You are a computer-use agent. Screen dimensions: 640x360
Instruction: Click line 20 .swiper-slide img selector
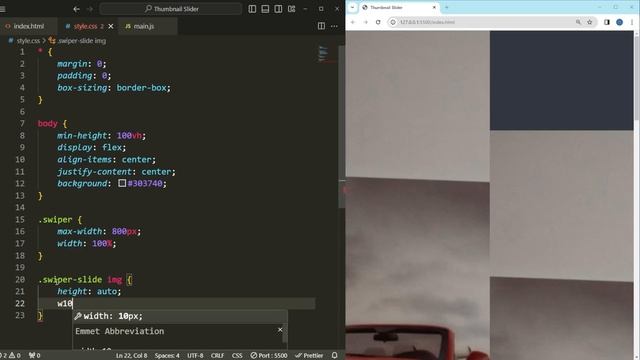[80, 280]
